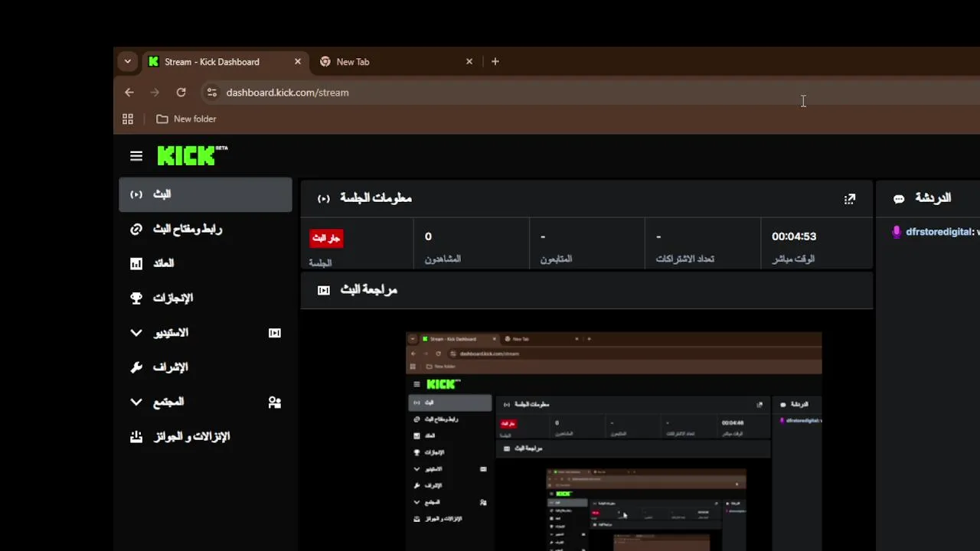Viewport: 980px width, 551px height.
Task: Click the drops icon beside الإنزالات و الجوائز
Action: 136,437
